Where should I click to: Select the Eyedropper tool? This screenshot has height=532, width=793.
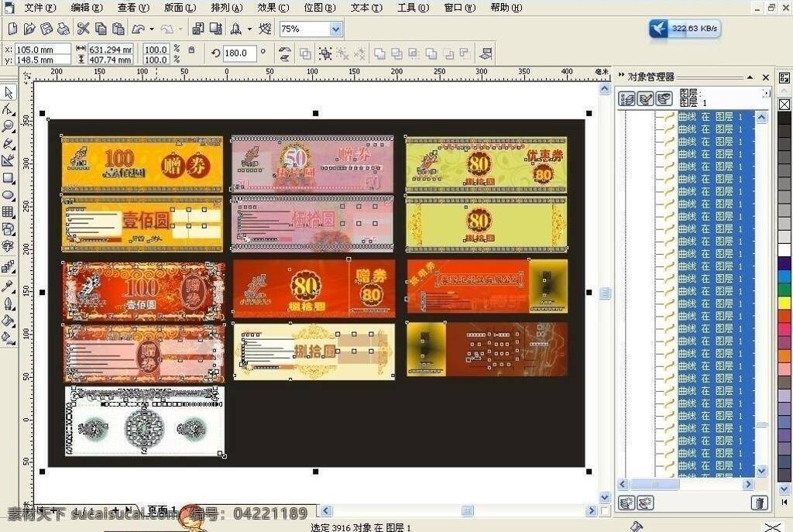pyautogui.click(x=9, y=287)
